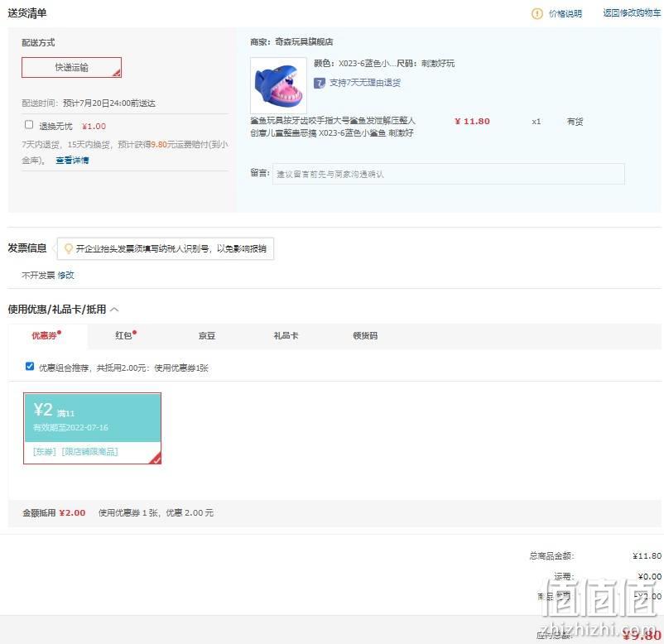Focus the 留言 message input field

click(x=448, y=174)
